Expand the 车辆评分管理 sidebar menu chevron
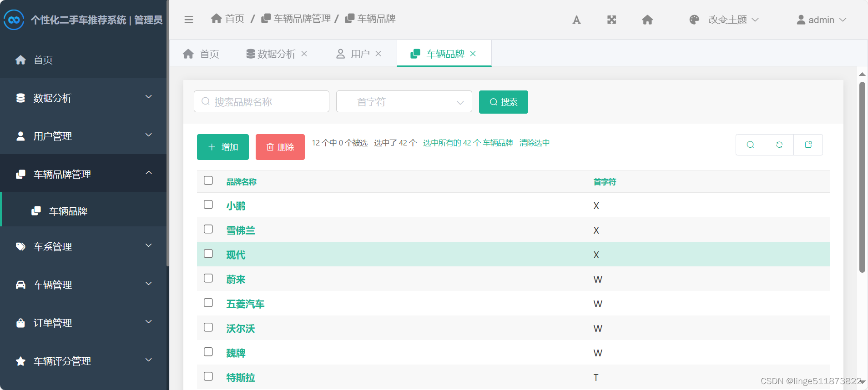Screen dimensions: 868x390 click(x=148, y=360)
